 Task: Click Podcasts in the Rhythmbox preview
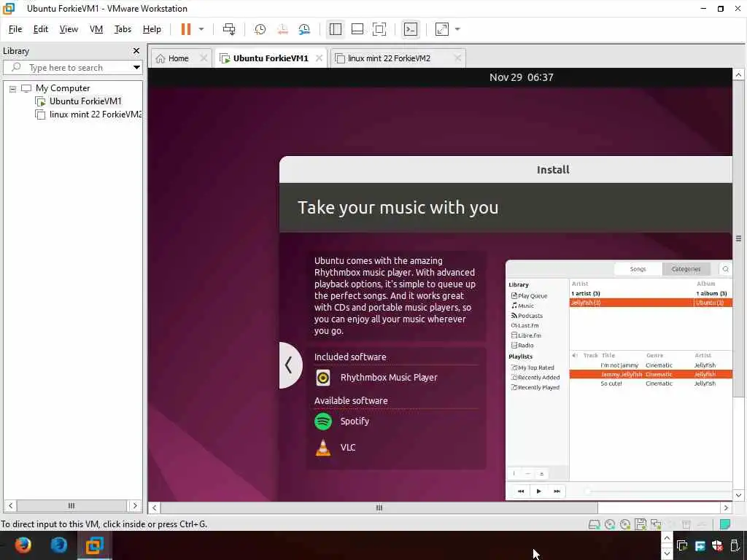[527, 316]
